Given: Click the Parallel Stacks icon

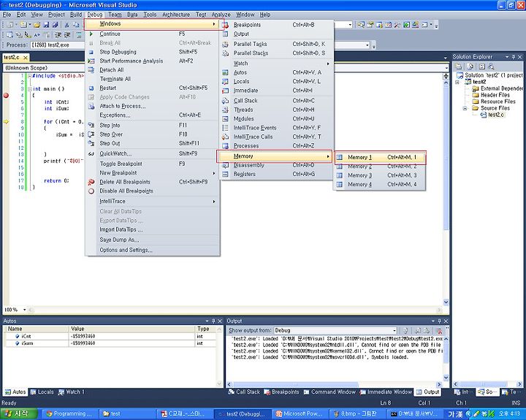Looking at the screenshot, I should (x=226, y=53).
